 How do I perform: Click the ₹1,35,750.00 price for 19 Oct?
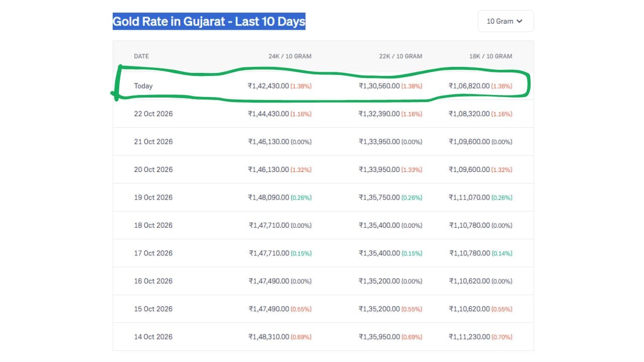click(x=379, y=198)
